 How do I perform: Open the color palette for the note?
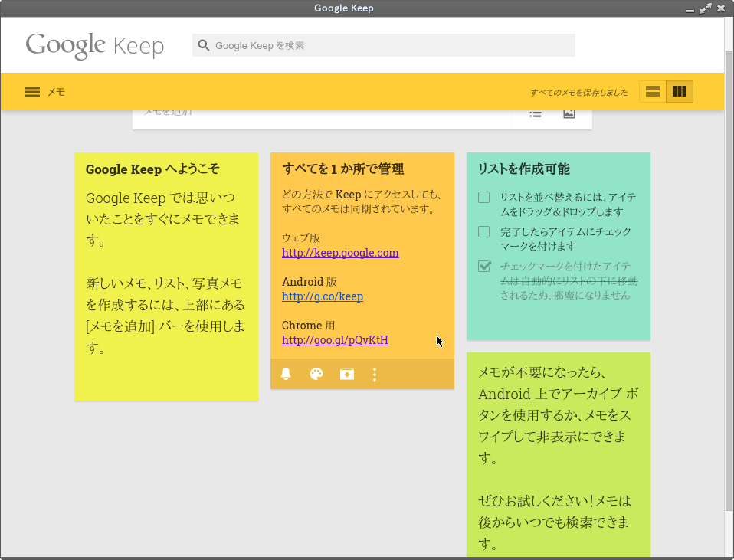[x=316, y=374]
